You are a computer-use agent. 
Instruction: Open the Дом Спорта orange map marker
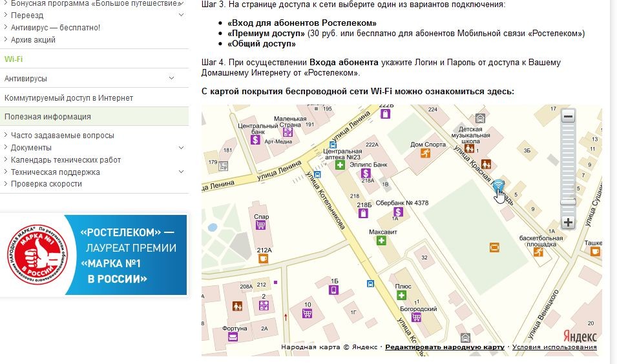point(425,153)
